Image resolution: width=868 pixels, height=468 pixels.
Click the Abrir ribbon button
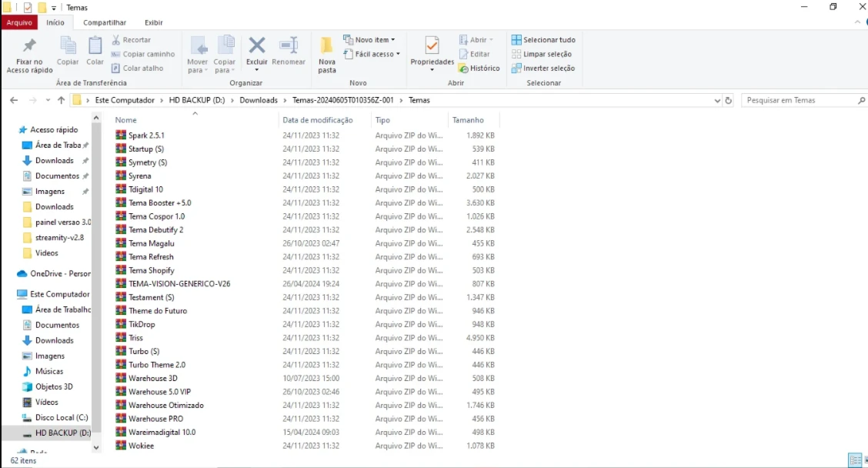(476, 40)
